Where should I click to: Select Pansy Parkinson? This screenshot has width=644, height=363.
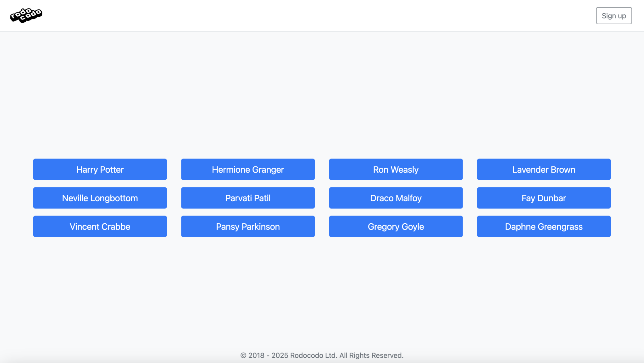click(x=248, y=226)
